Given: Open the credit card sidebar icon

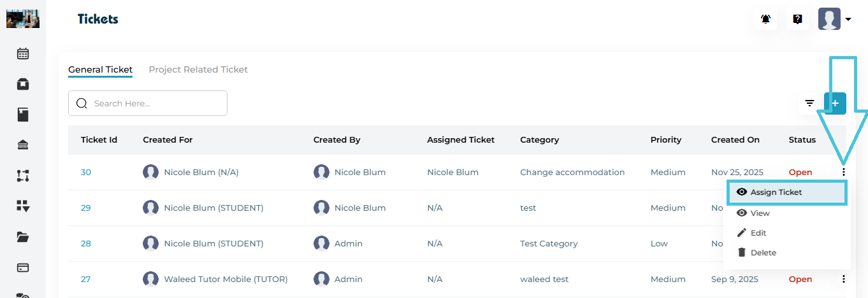Looking at the screenshot, I should point(23,267).
